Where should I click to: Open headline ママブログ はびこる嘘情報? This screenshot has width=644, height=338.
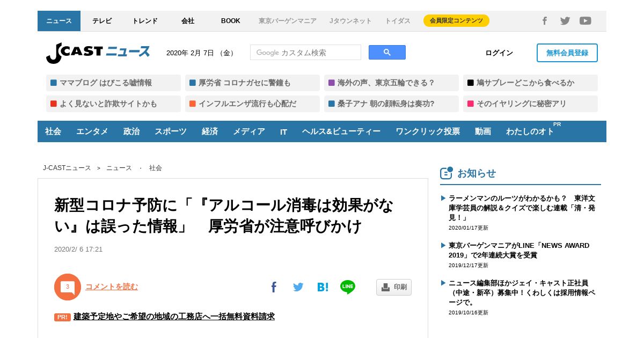click(113, 83)
